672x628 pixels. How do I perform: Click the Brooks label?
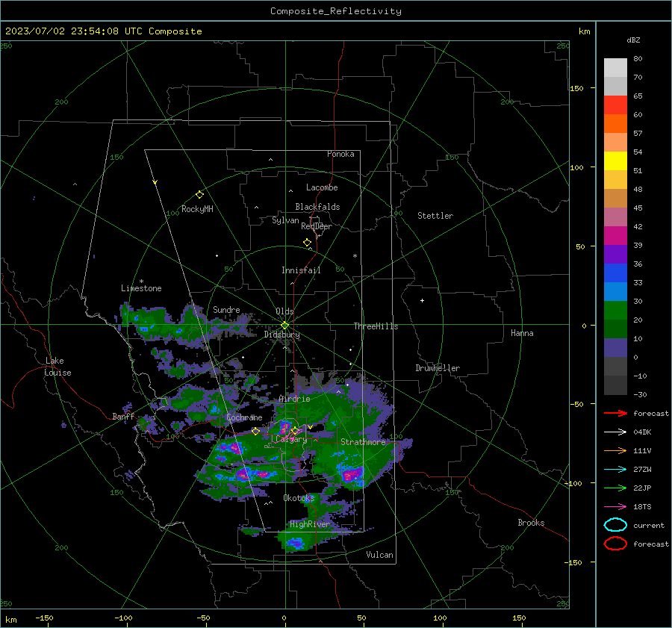(531, 523)
